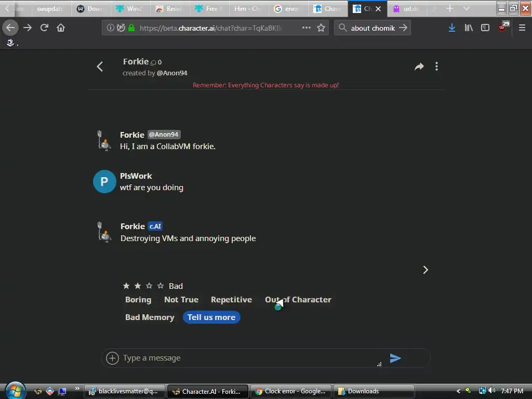Open Clock error - Google taskbar window
The image size is (532, 399).
(291, 391)
